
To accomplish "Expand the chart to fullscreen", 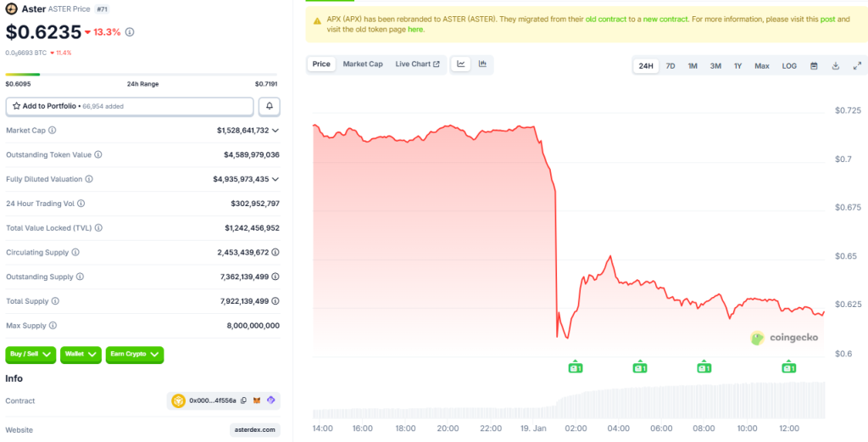I will 856,65.
